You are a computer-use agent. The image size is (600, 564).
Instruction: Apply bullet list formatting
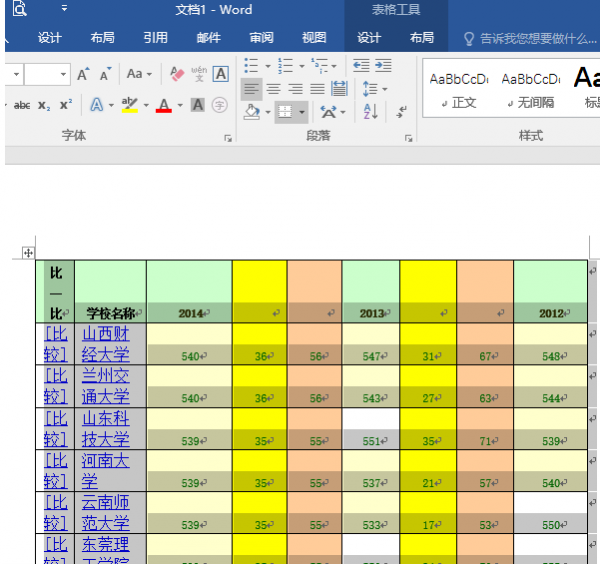[x=252, y=65]
